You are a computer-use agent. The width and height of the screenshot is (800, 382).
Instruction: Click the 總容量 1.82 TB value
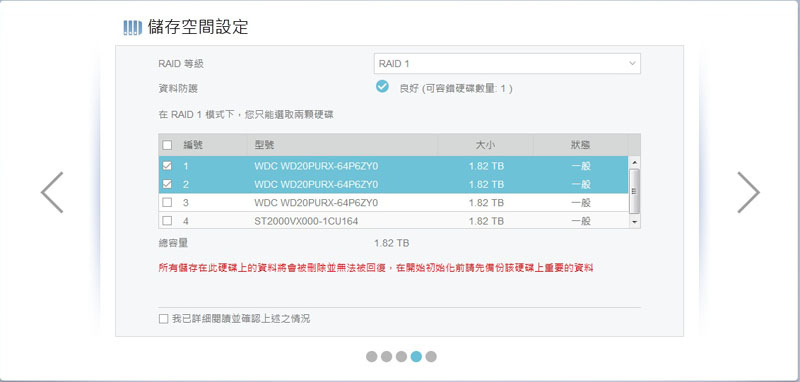point(391,243)
